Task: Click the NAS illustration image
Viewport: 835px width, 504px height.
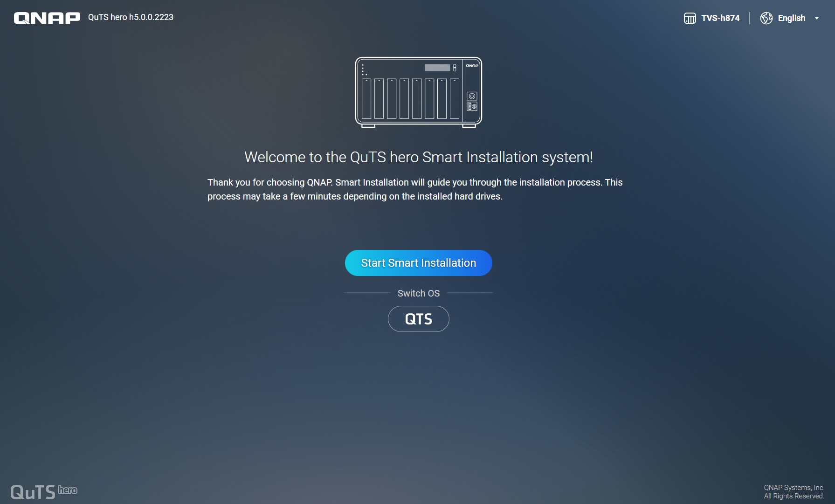Action: (418, 92)
